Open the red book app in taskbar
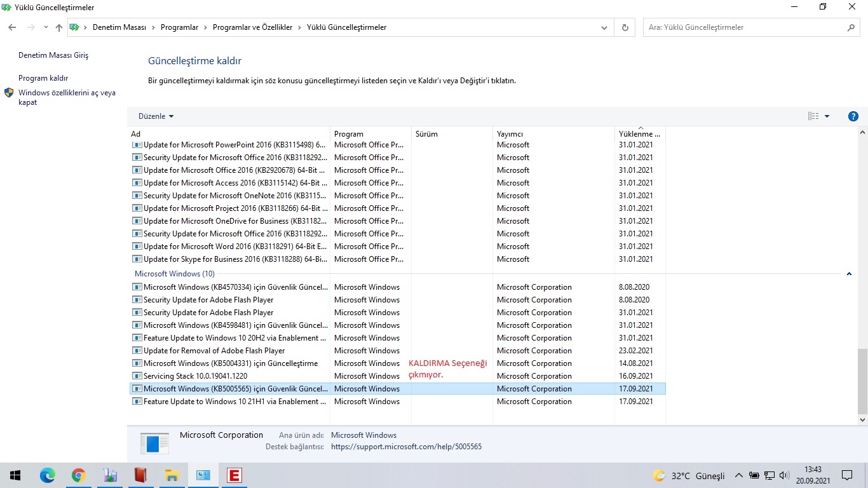The width and height of the screenshot is (868, 488). tap(140, 475)
